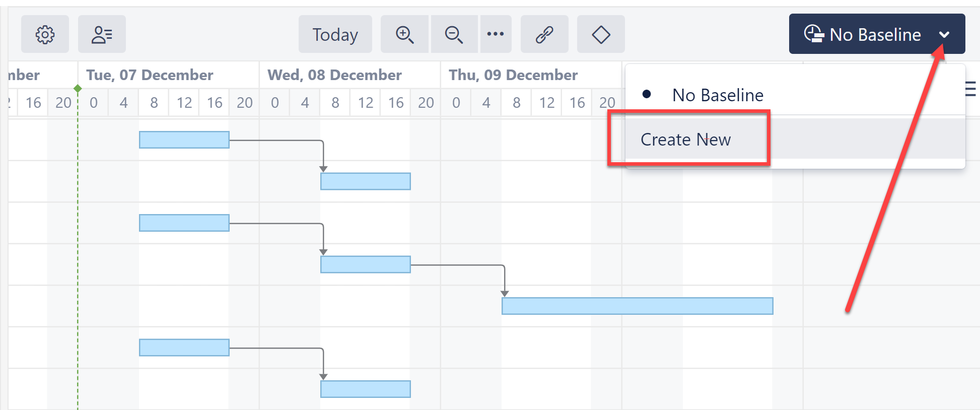
Task: Select the zoom out magnifier icon
Action: (454, 34)
